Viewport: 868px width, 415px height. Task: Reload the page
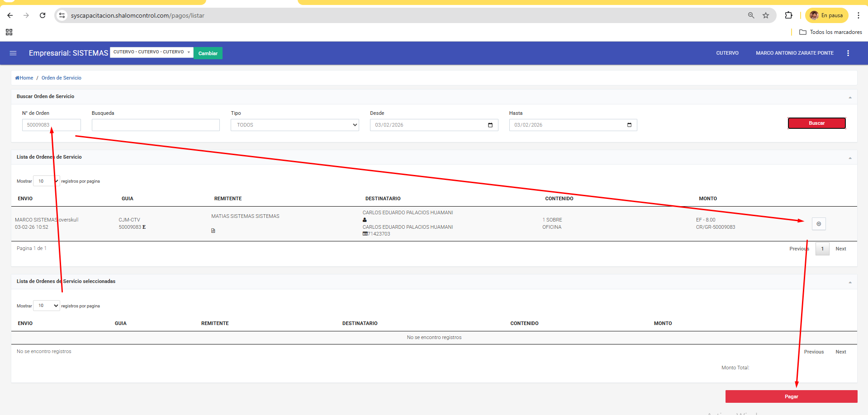43,15
